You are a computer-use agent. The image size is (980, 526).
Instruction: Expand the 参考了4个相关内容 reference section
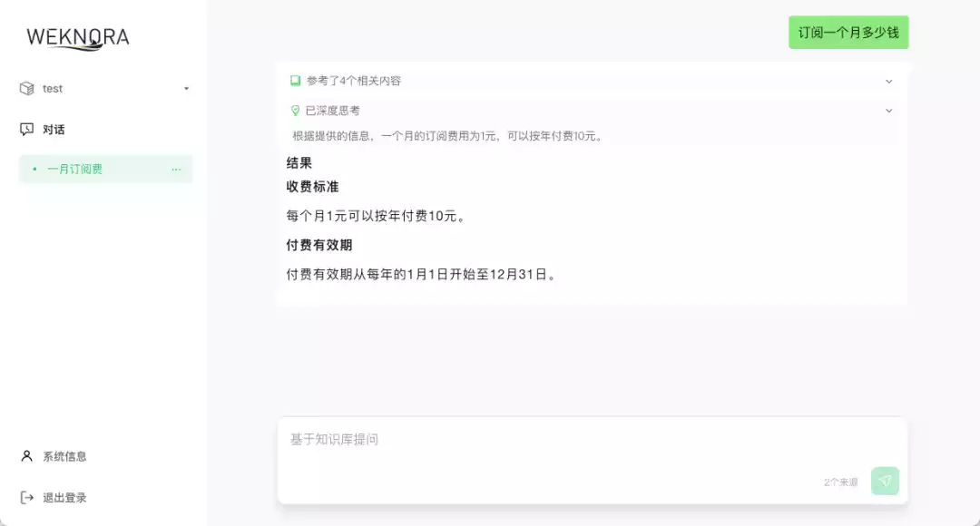point(889,80)
